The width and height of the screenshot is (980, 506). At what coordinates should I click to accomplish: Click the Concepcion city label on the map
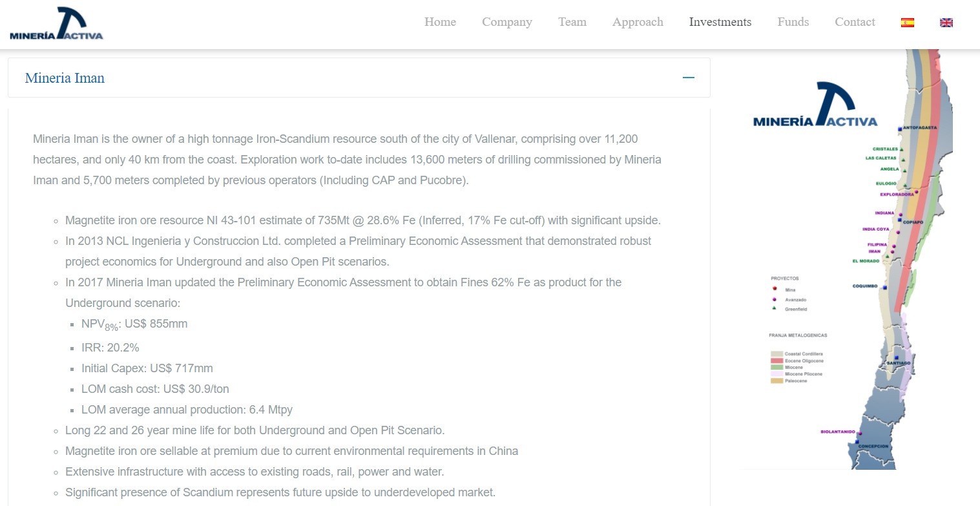pos(873,447)
